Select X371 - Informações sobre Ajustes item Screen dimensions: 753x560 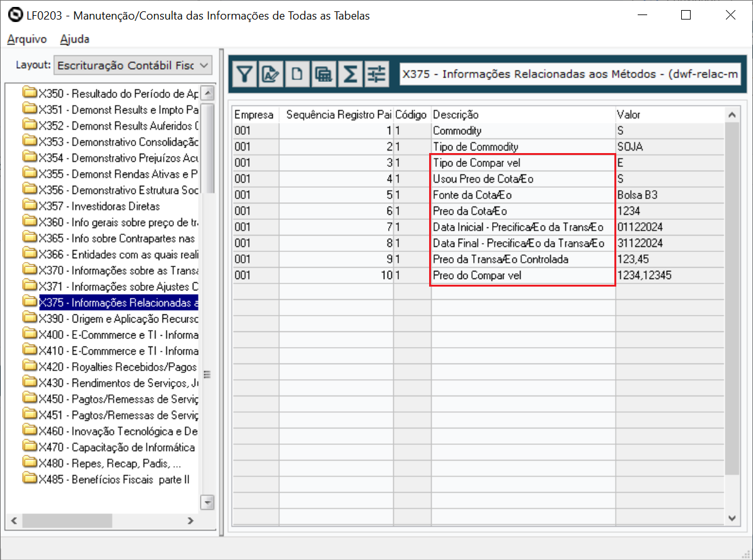pos(118,287)
